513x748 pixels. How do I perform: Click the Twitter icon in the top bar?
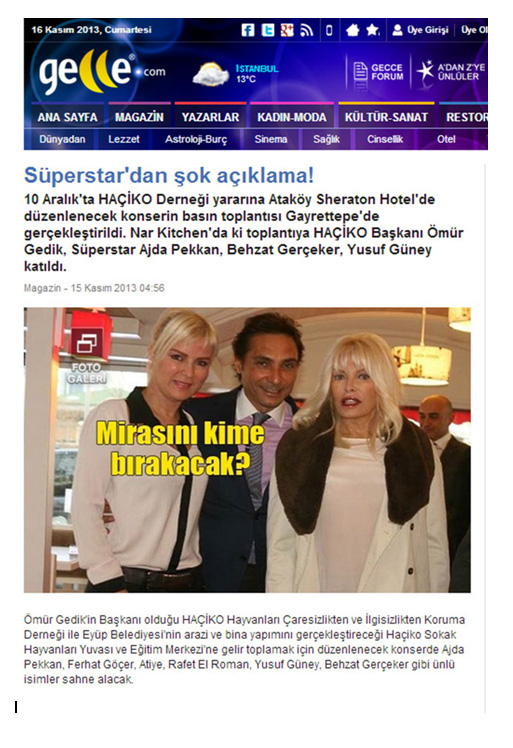[268, 30]
